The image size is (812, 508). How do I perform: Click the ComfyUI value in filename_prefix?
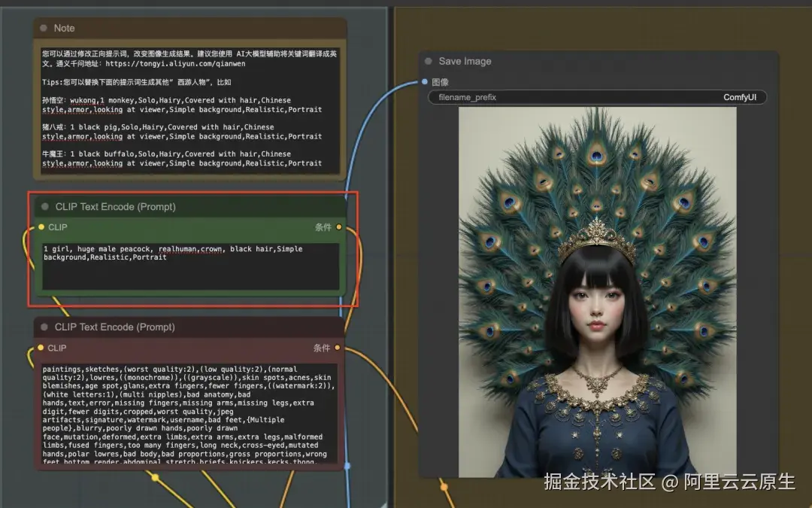(740, 97)
